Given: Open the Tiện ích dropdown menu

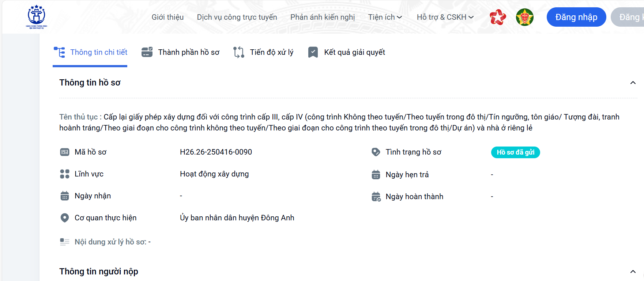Looking at the screenshot, I should tap(385, 17).
